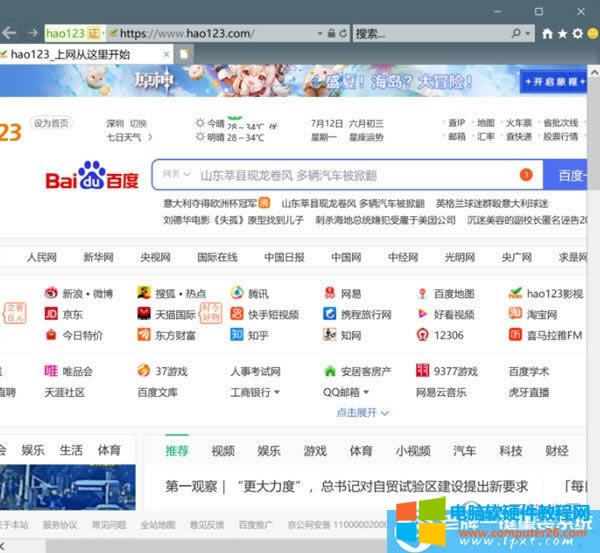Click the 切换 city switch link

[138, 123]
